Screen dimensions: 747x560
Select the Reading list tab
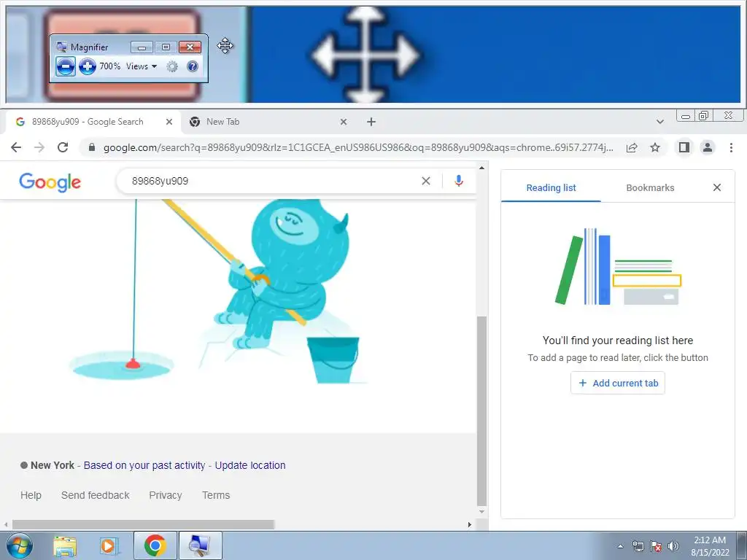tap(551, 188)
